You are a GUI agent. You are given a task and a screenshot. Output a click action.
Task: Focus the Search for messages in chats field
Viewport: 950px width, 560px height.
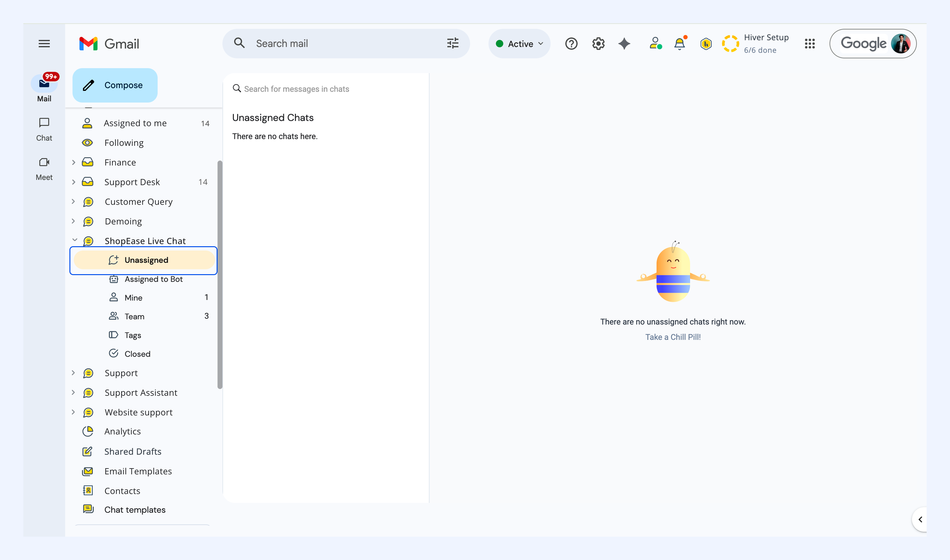296,89
